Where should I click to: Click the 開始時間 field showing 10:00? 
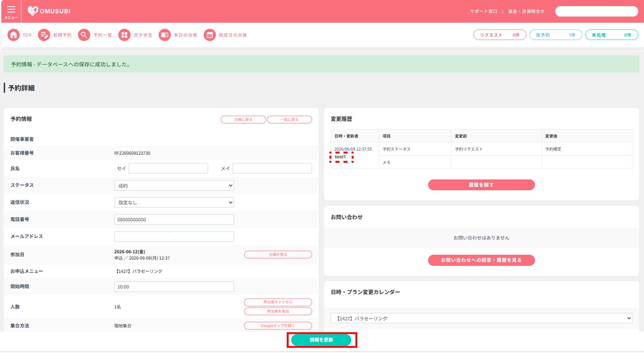(x=174, y=287)
